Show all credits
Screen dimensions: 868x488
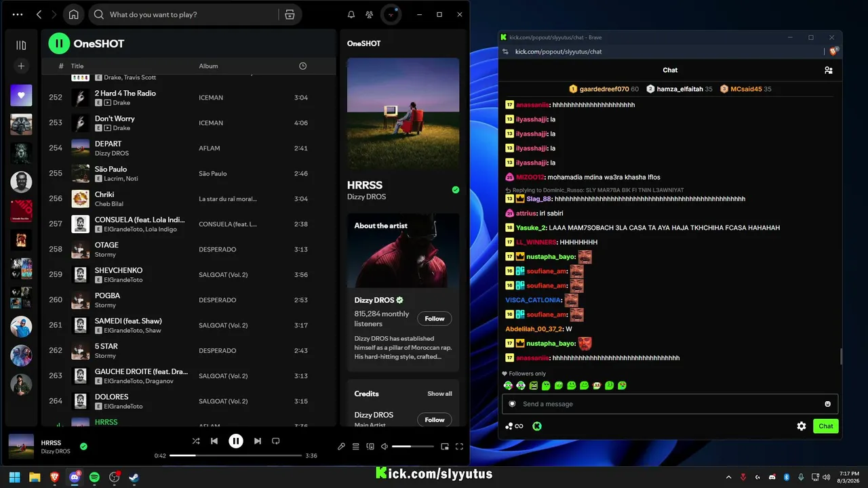point(439,394)
